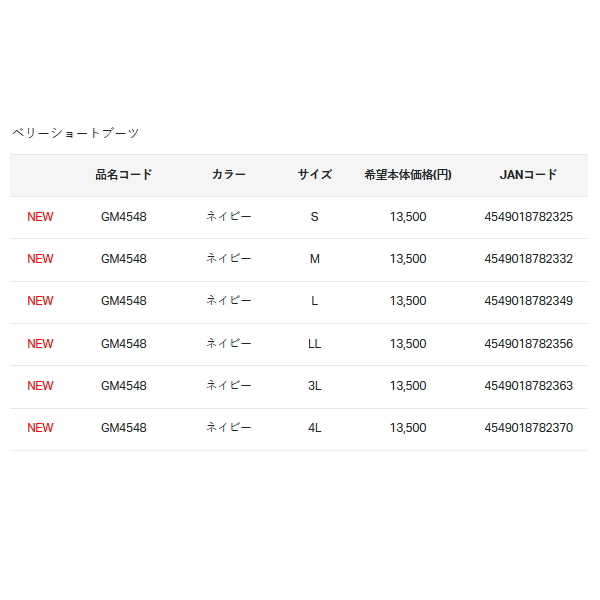Click the NEW label in the size 4L row
This screenshot has height=600, width=600.
click(40, 428)
